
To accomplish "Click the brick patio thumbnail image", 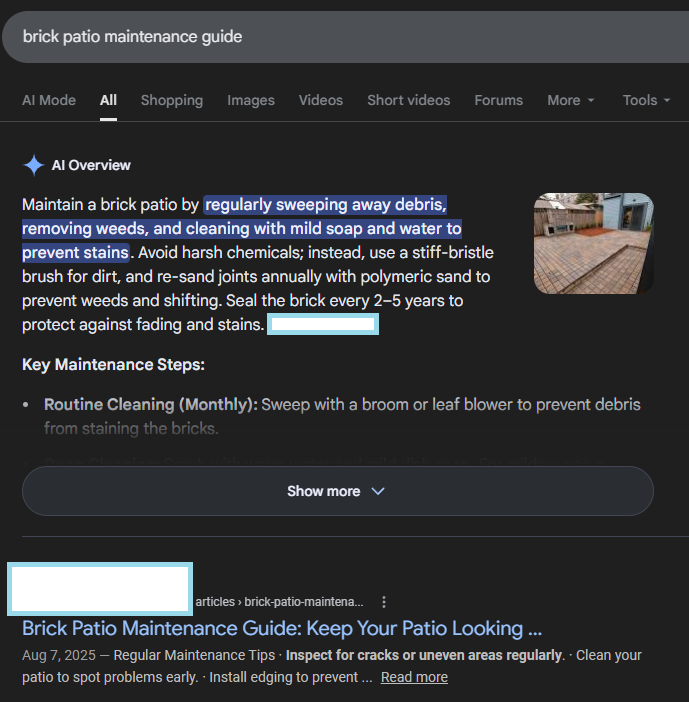I will tap(594, 244).
